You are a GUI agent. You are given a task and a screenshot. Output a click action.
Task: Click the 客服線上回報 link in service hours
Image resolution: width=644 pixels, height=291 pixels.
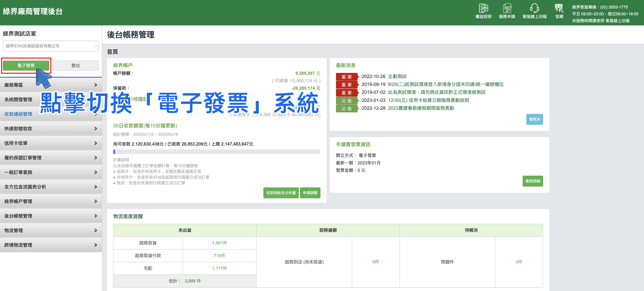tap(617, 21)
